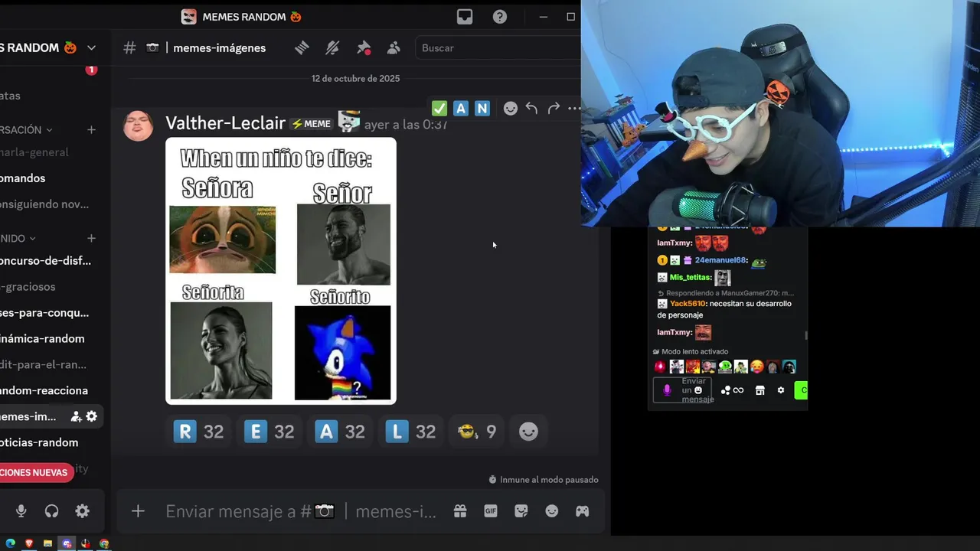Open Valther-Leclair's avatar profile

[x=138, y=126]
